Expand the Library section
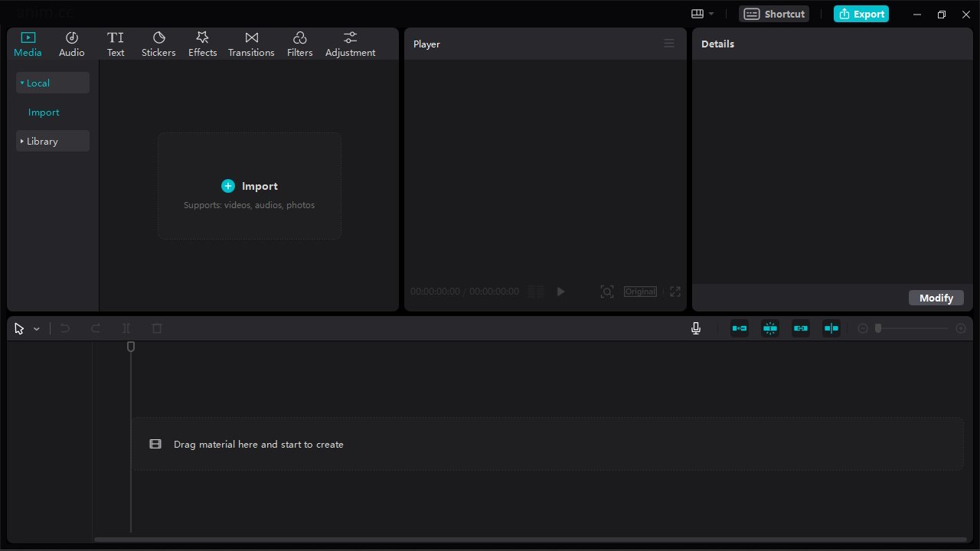 pyautogui.click(x=53, y=141)
